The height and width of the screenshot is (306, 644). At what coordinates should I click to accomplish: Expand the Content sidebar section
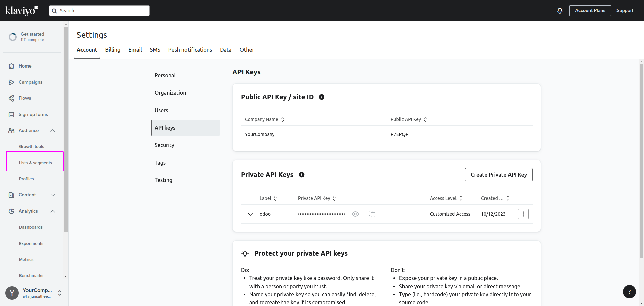[53, 195]
